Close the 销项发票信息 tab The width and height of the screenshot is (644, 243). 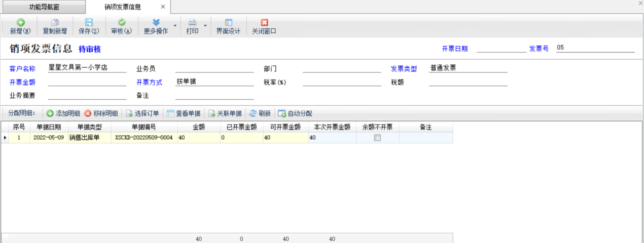click(x=163, y=7)
